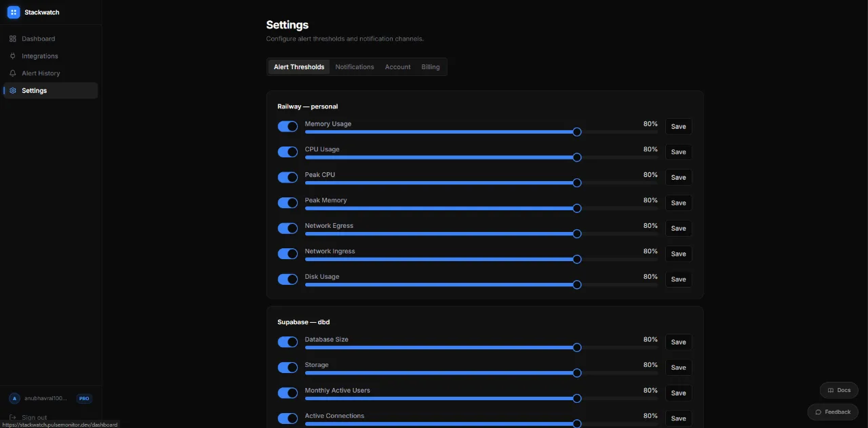868x428 pixels.
Task: Switch off the Active Connections toggle
Action: coord(288,419)
